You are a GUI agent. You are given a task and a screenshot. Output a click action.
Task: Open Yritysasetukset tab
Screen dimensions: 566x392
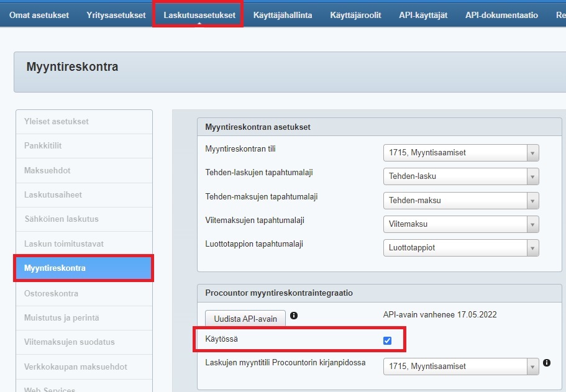point(116,15)
